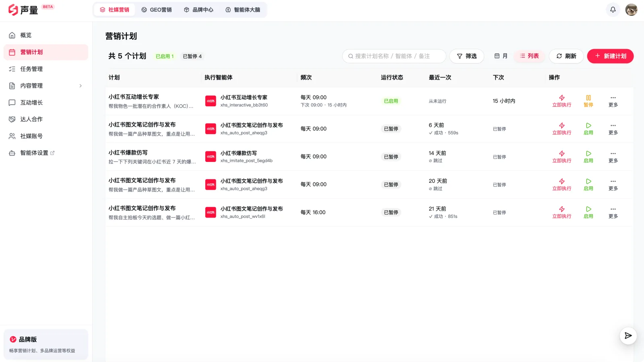Open 社媒账号 in sidebar
The width and height of the screenshot is (644, 362).
point(46,136)
